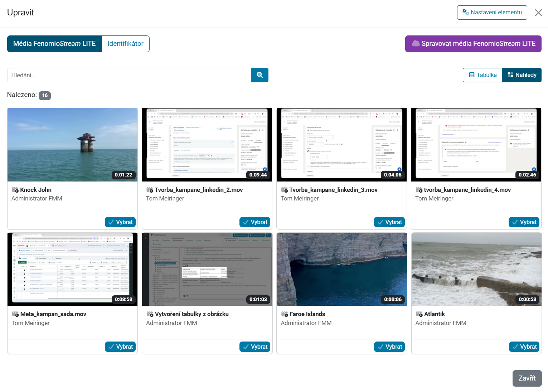Screen dimensions: 548x392
Task: Select Vytvoření tabulky z obrázku via Vybrat
Action: tap(255, 347)
